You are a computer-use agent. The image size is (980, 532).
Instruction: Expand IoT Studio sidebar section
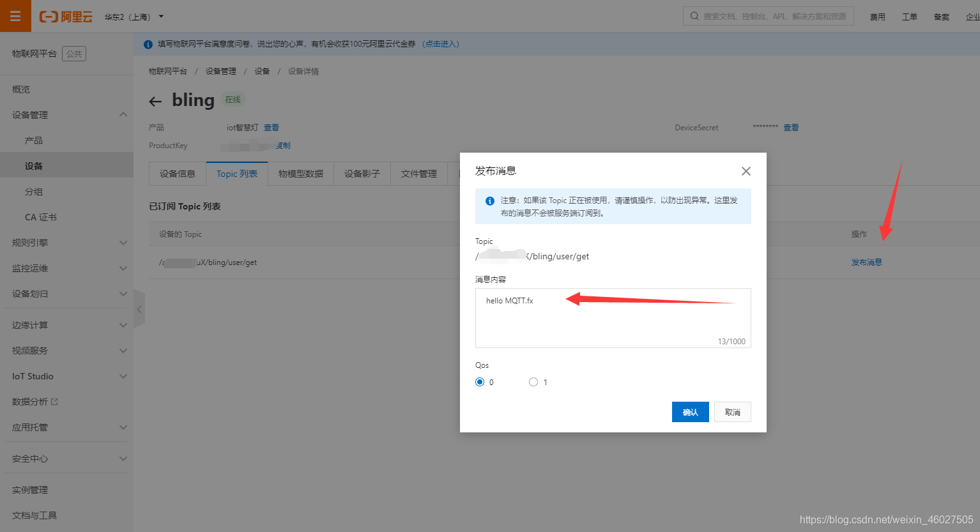pos(66,376)
